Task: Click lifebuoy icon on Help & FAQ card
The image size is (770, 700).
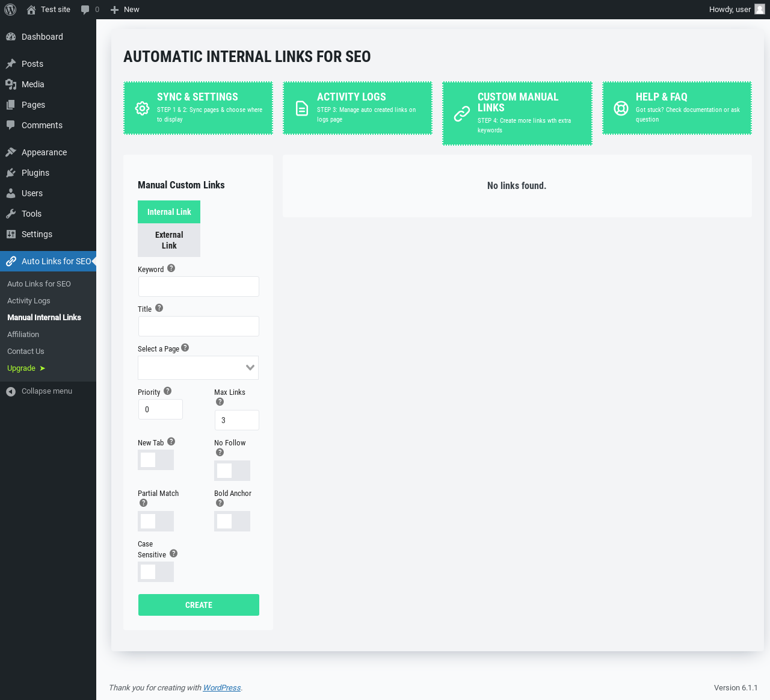Action: coord(621,108)
